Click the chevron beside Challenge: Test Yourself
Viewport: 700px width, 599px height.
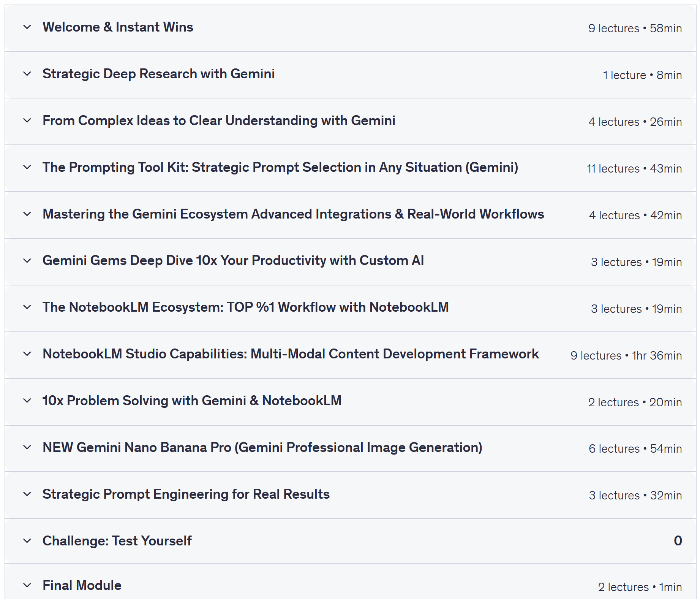pyautogui.click(x=27, y=541)
